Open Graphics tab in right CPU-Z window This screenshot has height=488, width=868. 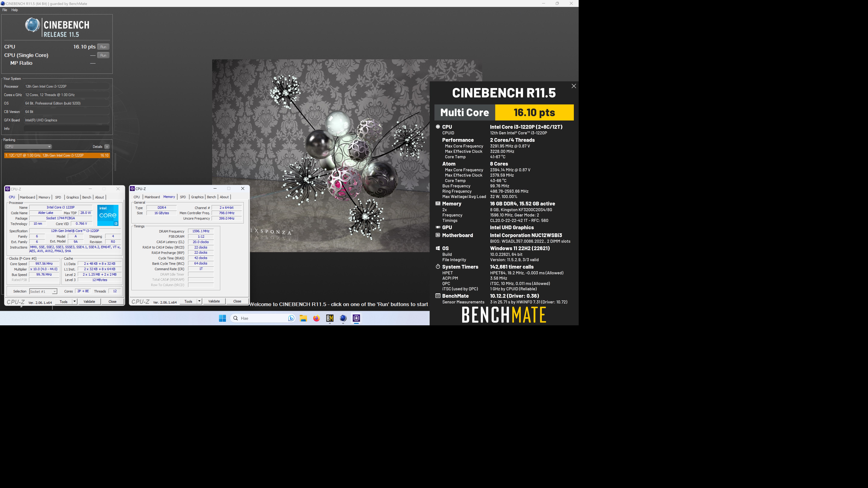pyautogui.click(x=197, y=197)
